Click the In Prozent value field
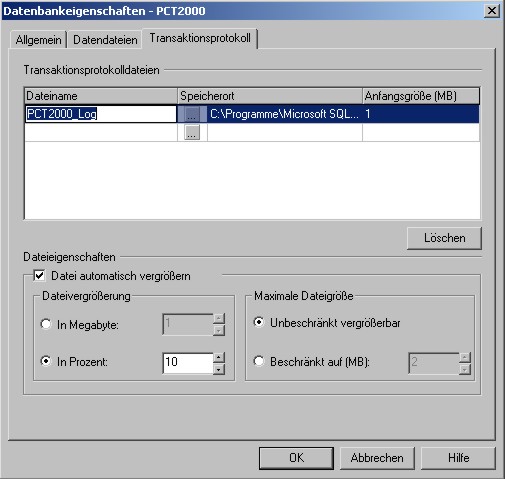The height and width of the screenshot is (479, 505). [x=188, y=363]
